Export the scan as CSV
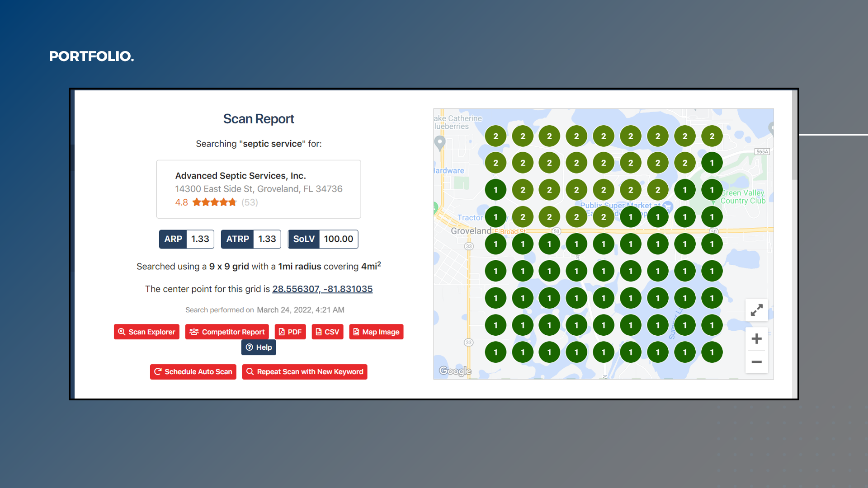This screenshot has height=488, width=868. pos(327,332)
